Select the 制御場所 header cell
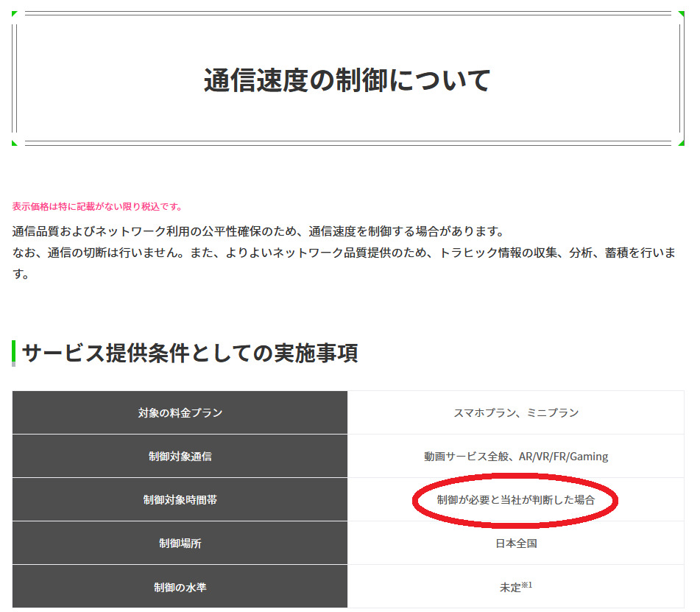The width and height of the screenshot is (700, 612). pos(180,544)
